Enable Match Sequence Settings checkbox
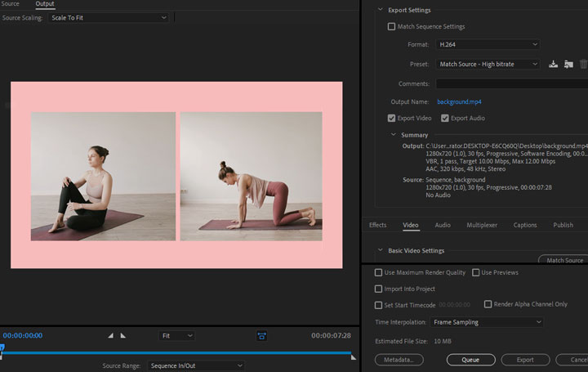588x372 pixels. coord(392,27)
